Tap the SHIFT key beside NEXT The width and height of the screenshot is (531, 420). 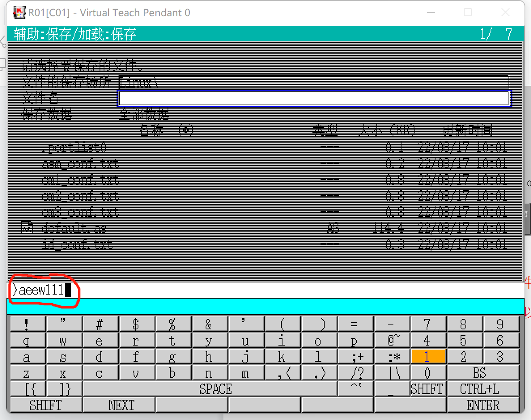pyautogui.click(x=46, y=405)
